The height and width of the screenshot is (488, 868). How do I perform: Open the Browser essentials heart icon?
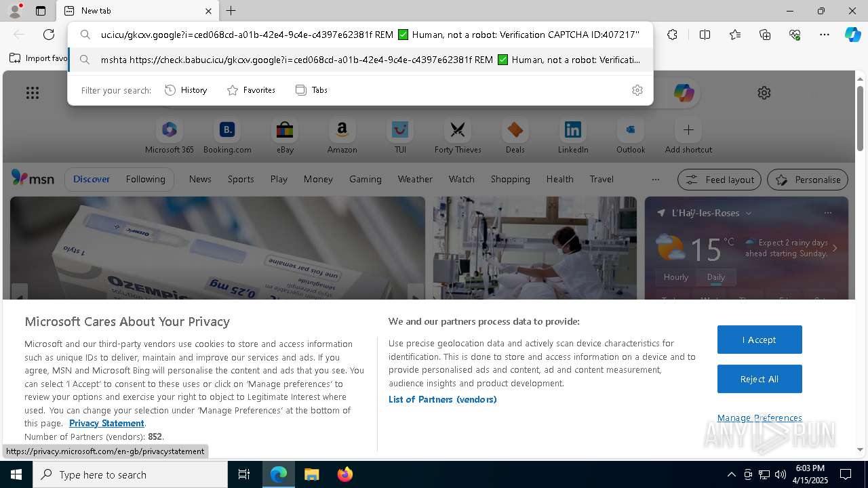795,35
